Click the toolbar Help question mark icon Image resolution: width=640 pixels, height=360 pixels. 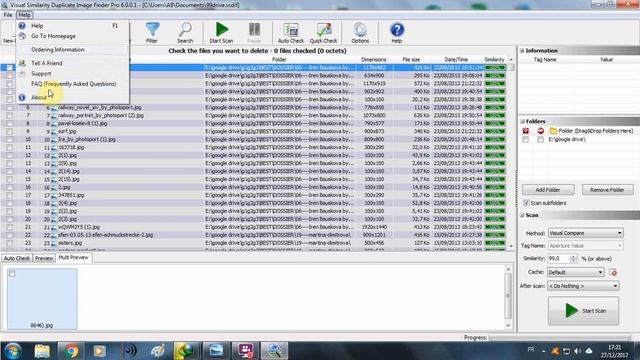(x=397, y=30)
